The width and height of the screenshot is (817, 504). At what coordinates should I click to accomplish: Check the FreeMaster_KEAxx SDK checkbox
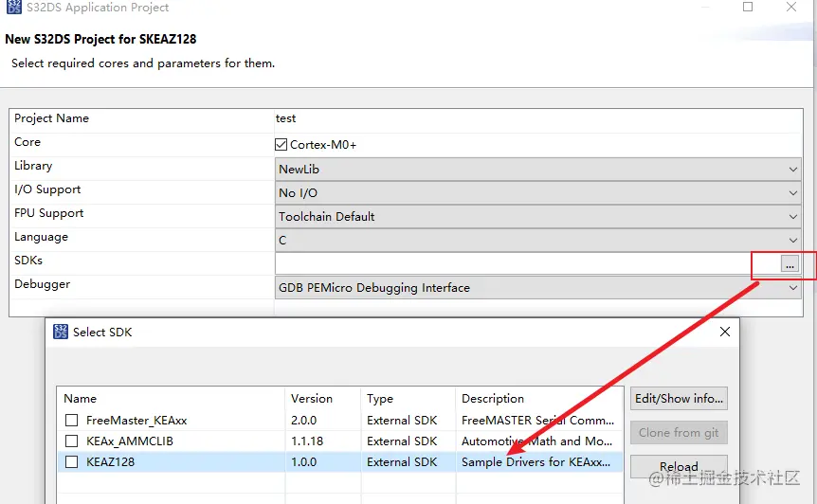(x=72, y=421)
